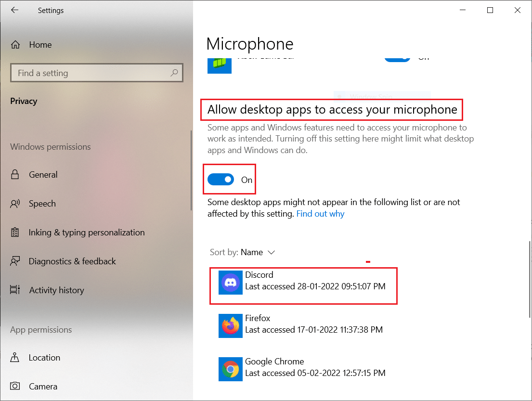Open General privacy settings

[x=43, y=175]
